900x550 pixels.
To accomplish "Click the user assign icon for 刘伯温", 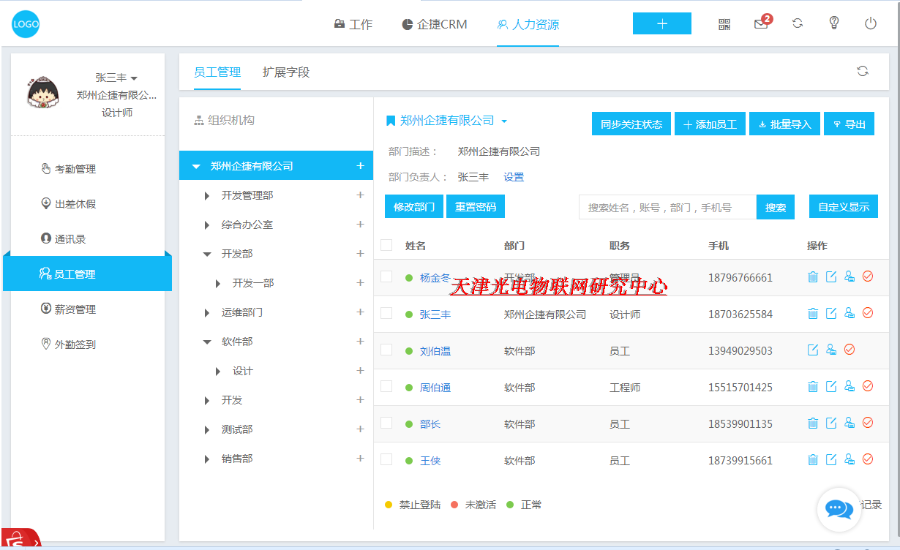I will click(831, 350).
